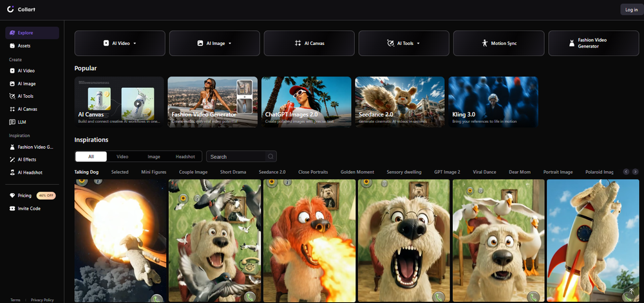Image resolution: width=644 pixels, height=303 pixels.
Task: Open the Kling 3.0 popular card
Action: 493,102
